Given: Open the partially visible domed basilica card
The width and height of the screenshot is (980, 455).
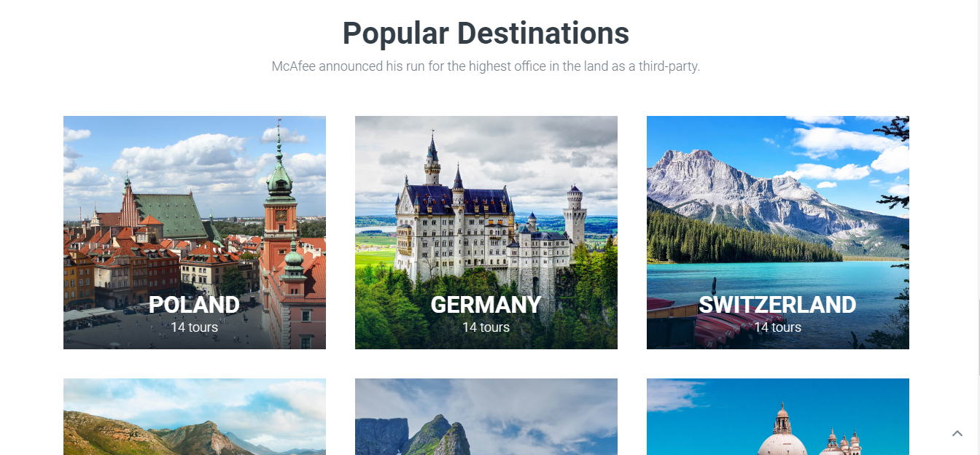Looking at the screenshot, I should point(778,416).
